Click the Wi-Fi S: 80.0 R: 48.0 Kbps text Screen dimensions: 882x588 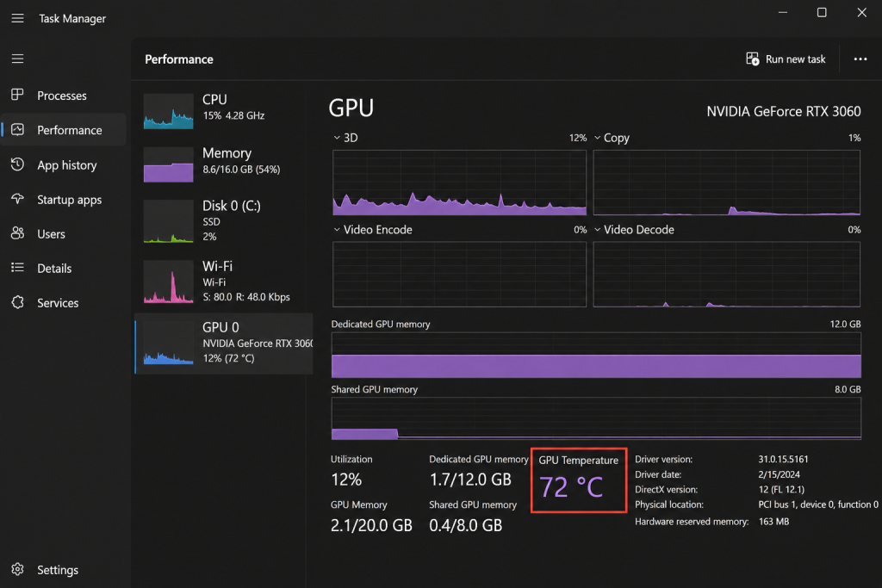(x=246, y=297)
